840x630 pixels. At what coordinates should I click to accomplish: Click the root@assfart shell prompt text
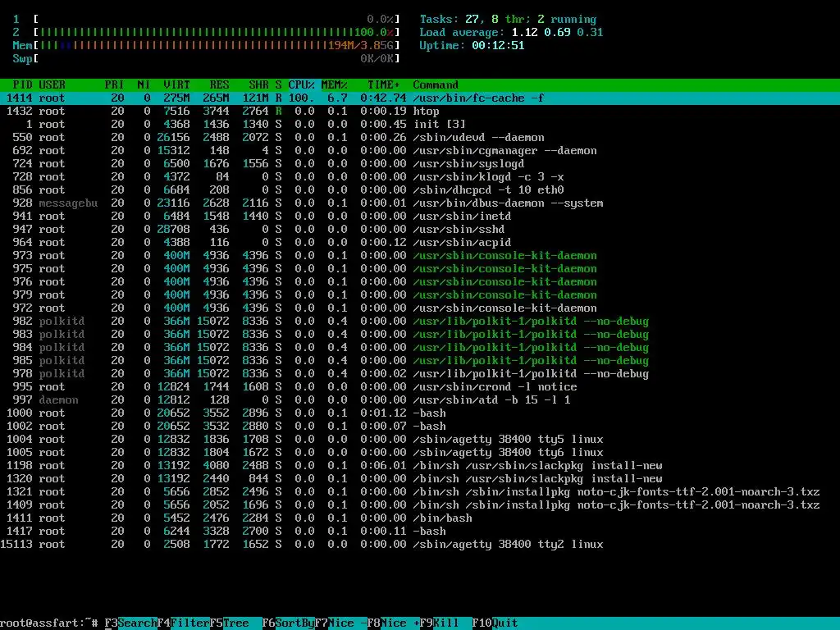tap(48, 623)
